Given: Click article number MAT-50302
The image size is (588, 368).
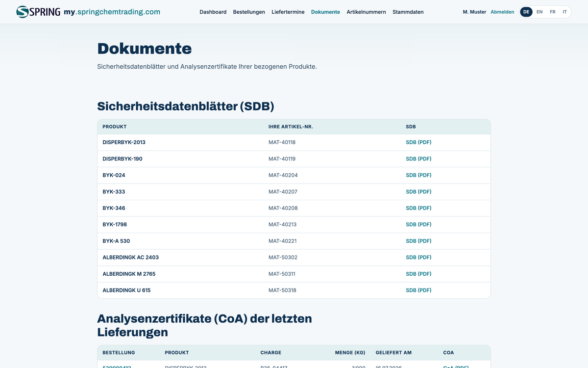Looking at the screenshot, I should pos(283,258).
